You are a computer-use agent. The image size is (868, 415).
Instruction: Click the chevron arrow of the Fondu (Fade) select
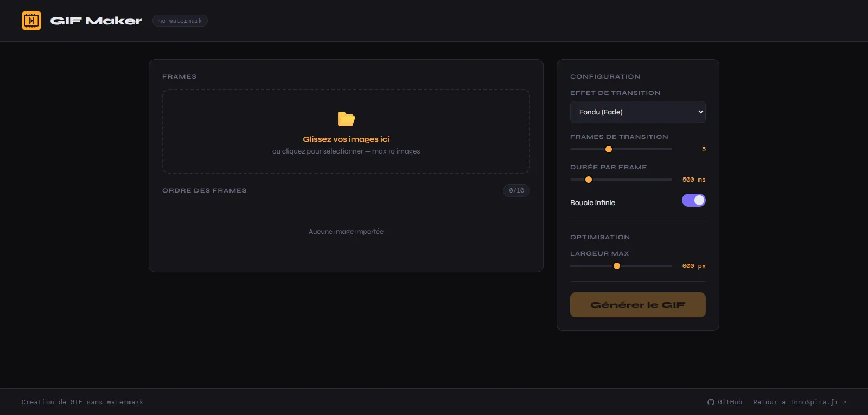700,112
